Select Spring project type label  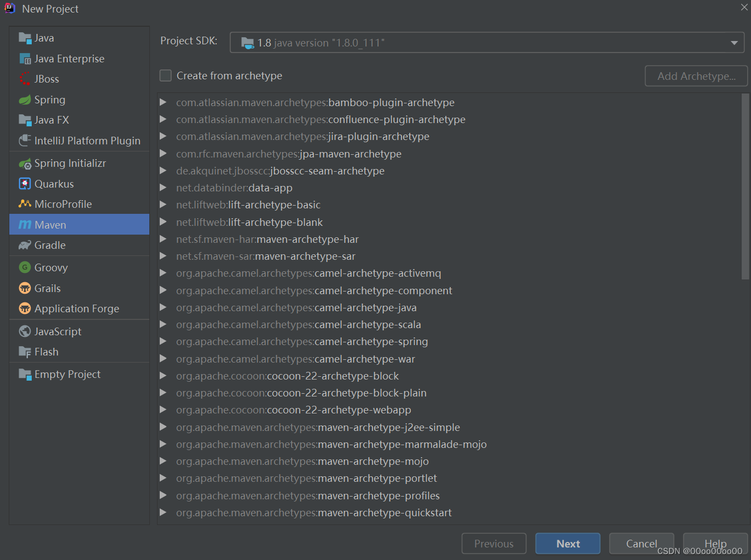coord(50,100)
